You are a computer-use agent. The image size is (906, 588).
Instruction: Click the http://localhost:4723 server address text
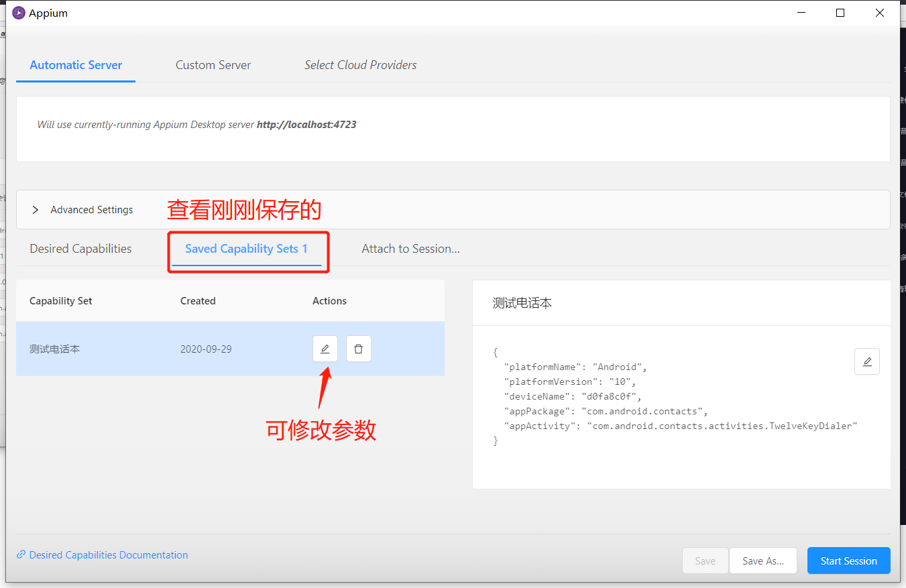pyautogui.click(x=306, y=125)
